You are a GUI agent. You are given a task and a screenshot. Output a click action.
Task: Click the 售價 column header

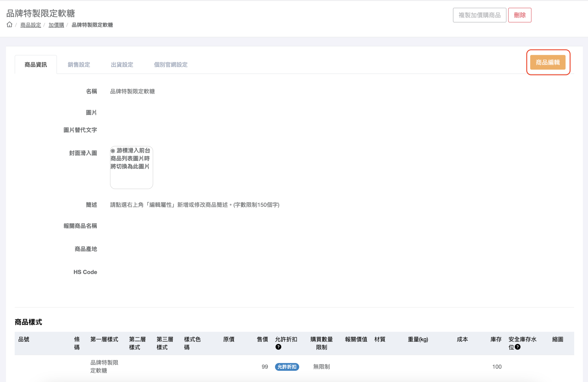click(x=262, y=339)
